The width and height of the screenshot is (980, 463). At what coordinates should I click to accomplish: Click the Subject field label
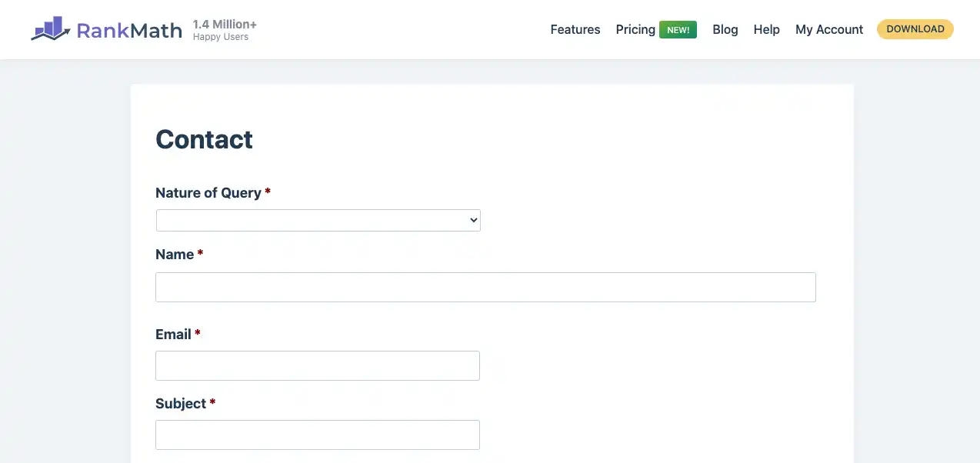(x=181, y=404)
